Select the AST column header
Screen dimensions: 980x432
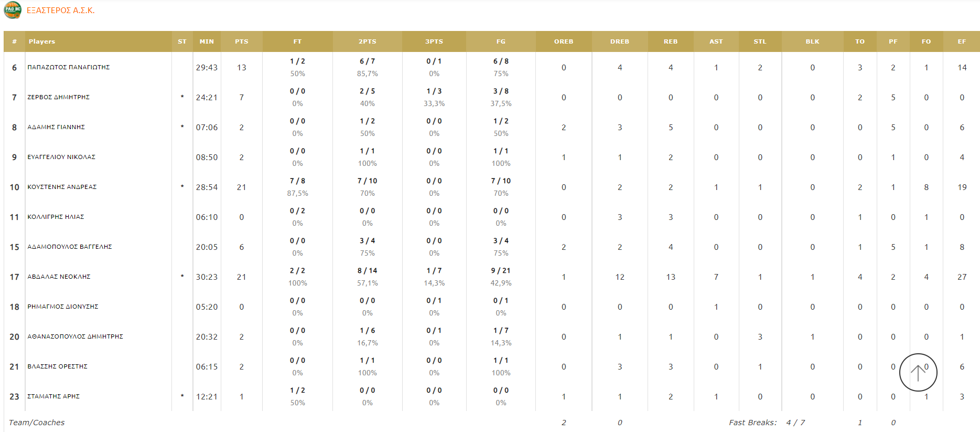point(716,41)
